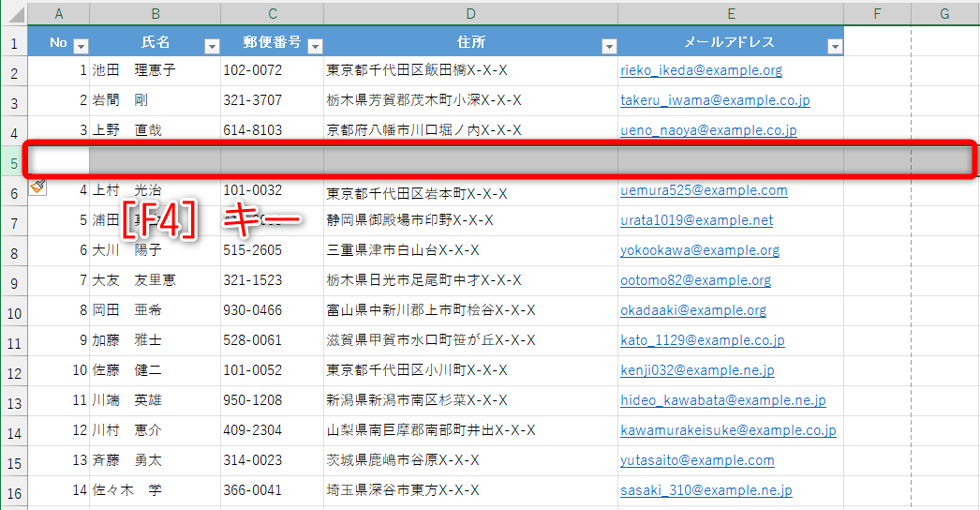The width and height of the screenshot is (980, 510).
Task: Select postal code cell 366-0041
Action: pos(273,491)
